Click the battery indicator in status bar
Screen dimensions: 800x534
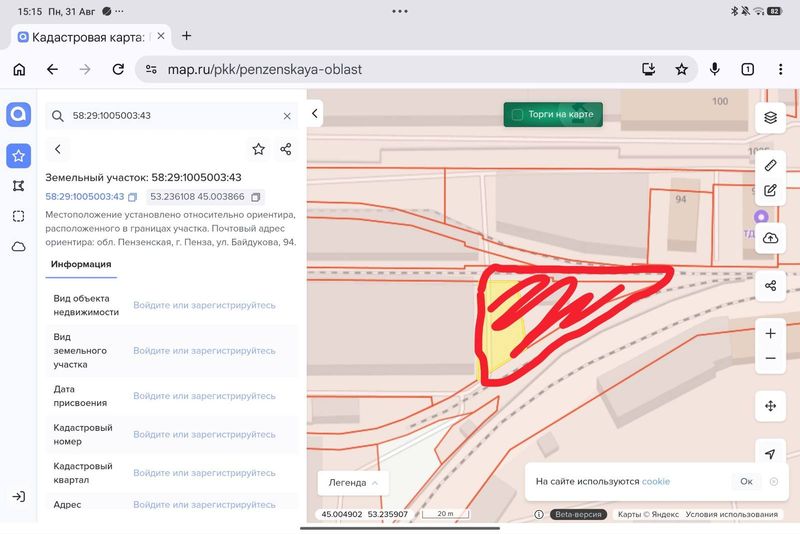[775, 11]
